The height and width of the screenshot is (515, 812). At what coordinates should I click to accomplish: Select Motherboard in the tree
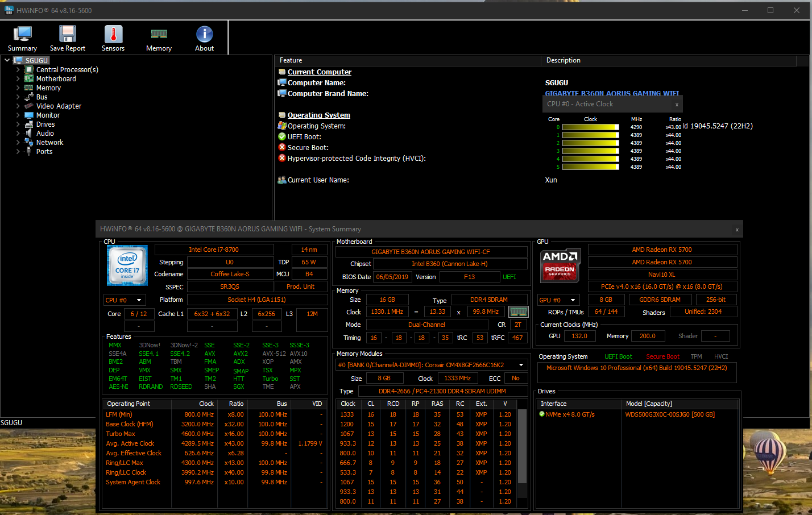56,79
